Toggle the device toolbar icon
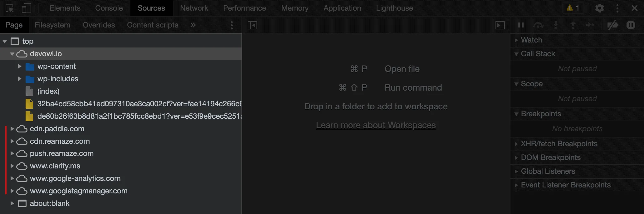Image resolution: width=644 pixels, height=214 pixels. point(27,8)
